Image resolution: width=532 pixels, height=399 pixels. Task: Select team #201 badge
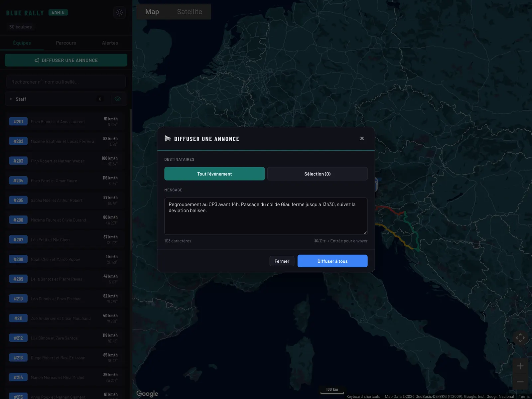tap(18, 121)
